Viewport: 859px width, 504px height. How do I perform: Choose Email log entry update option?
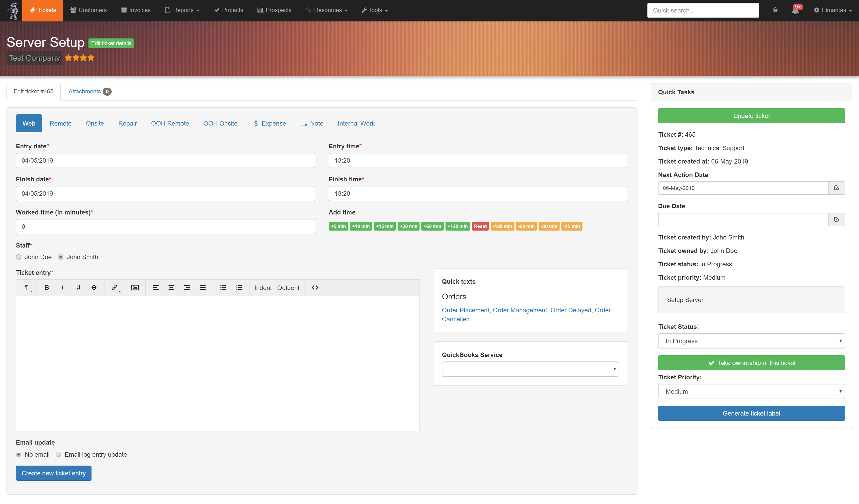59,455
